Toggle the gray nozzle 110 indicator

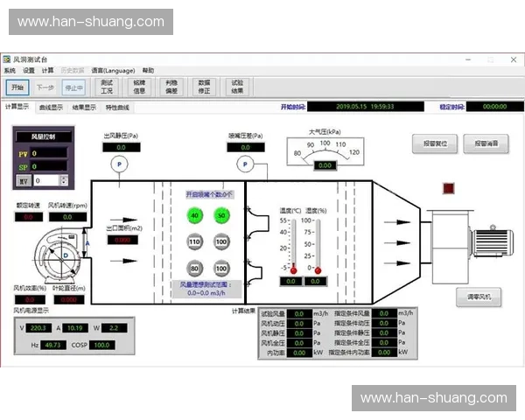point(194,241)
